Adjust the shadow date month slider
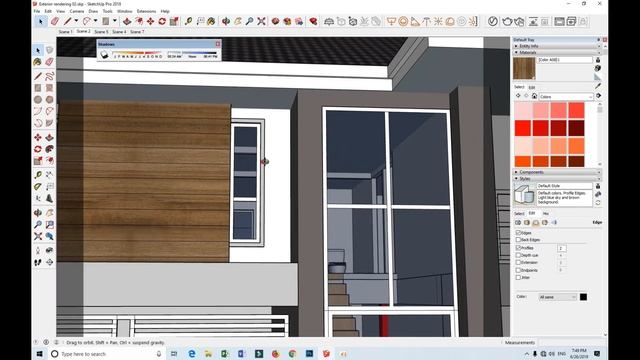Screen dimensions: 640x360 pyautogui.click(x=138, y=53)
